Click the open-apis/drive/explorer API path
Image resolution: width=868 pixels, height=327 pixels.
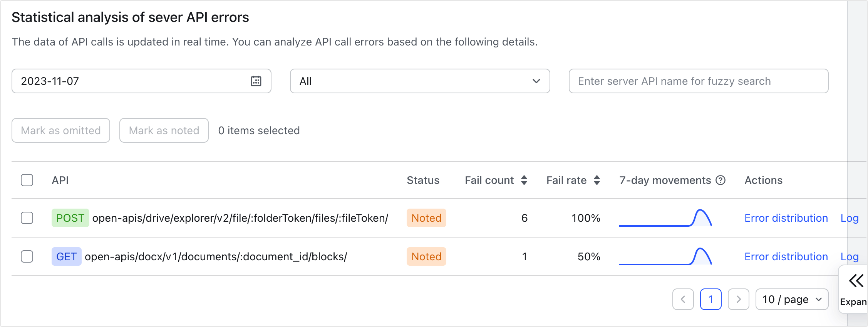[240, 218]
